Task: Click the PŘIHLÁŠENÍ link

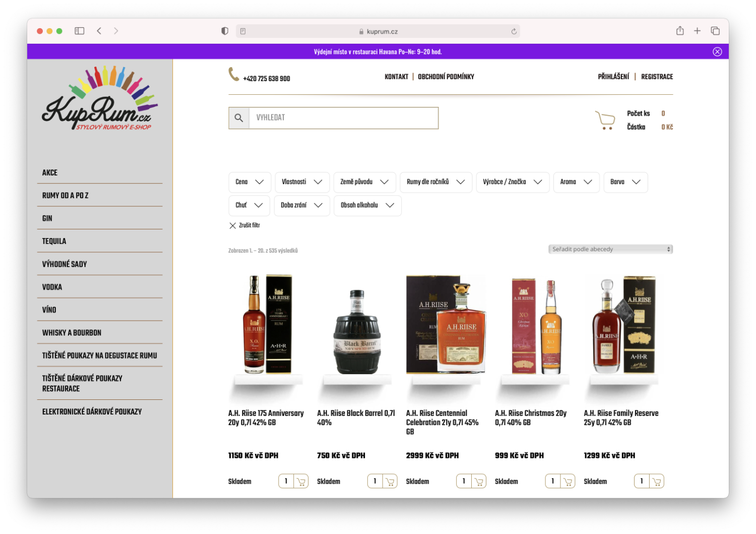Action: (x=613, y=76)
